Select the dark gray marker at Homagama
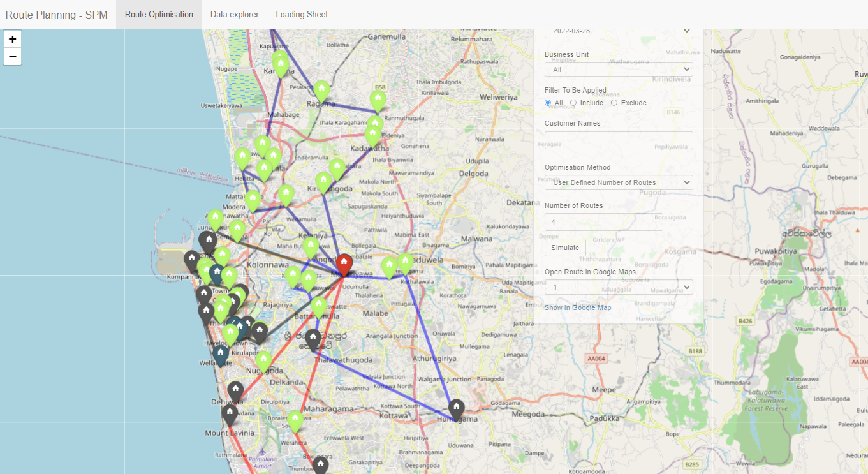Viewport: 868px width, 474px height. [456, 410]
